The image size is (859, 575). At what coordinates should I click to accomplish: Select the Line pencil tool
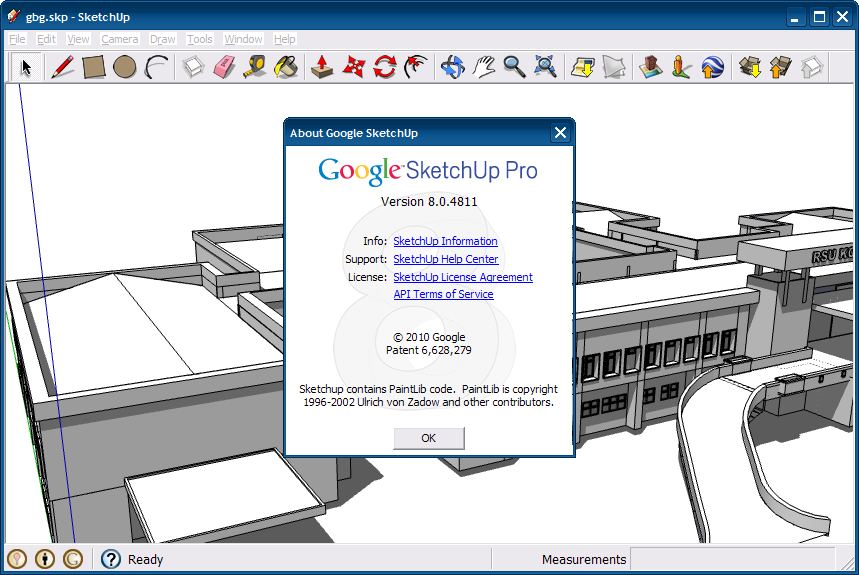(62, 67)
